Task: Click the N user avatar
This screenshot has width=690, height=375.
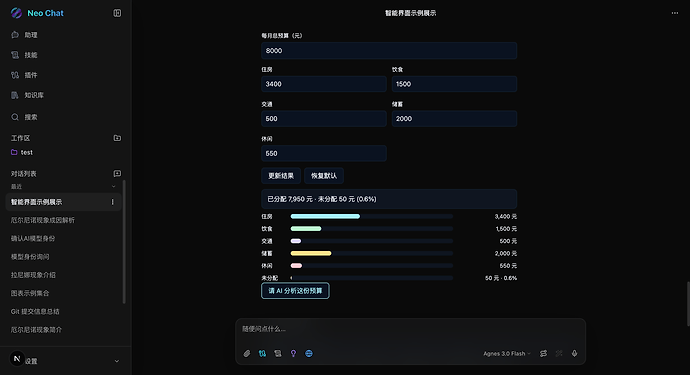Action: (17, 359)
